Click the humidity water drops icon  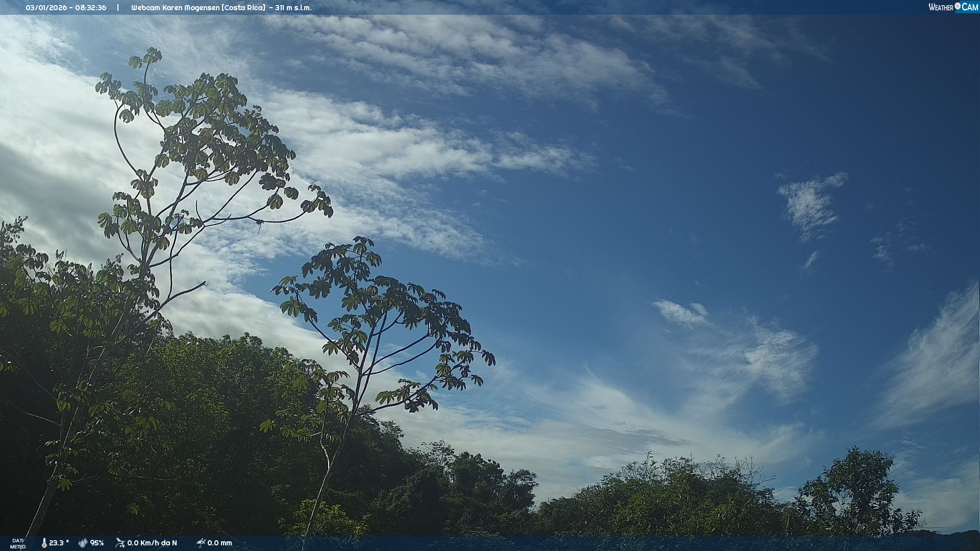point(83,543)
